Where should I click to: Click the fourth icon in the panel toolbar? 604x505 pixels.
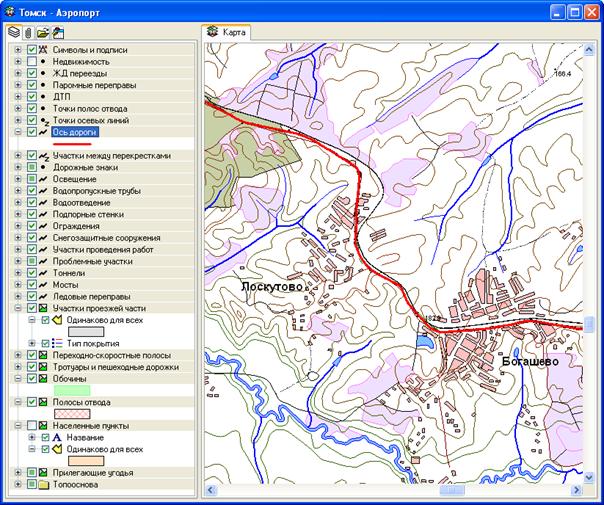(59, 32)
